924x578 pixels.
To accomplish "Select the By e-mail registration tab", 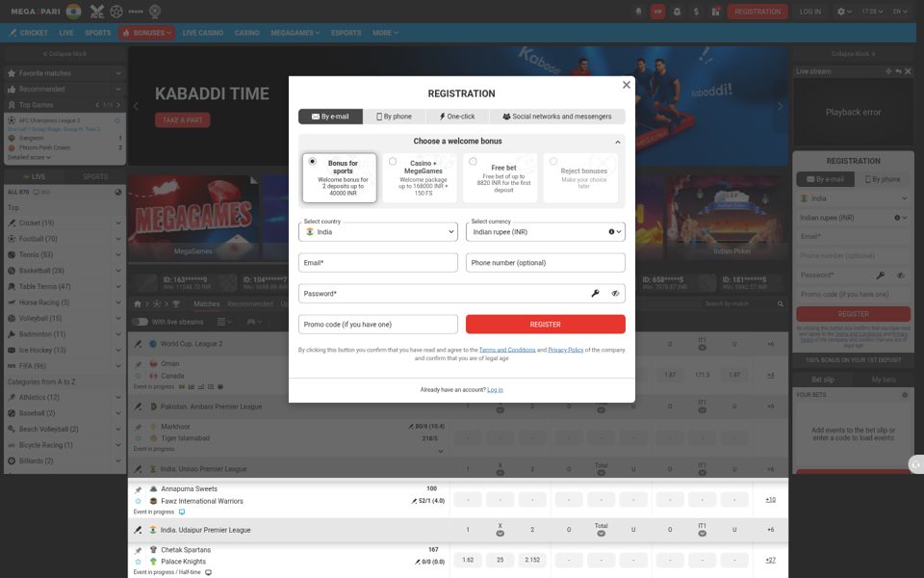I will coord(330,117).
